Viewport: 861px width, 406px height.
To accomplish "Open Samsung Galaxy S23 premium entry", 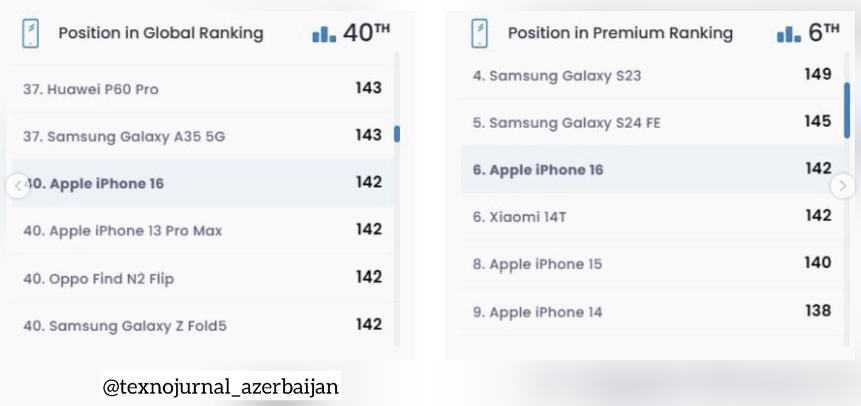I will [x=652, y=75].
